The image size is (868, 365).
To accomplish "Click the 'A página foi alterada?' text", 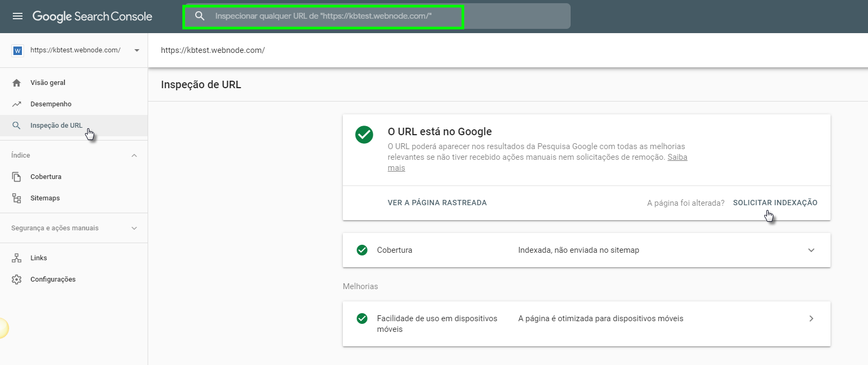I will [x=686, y=203].
